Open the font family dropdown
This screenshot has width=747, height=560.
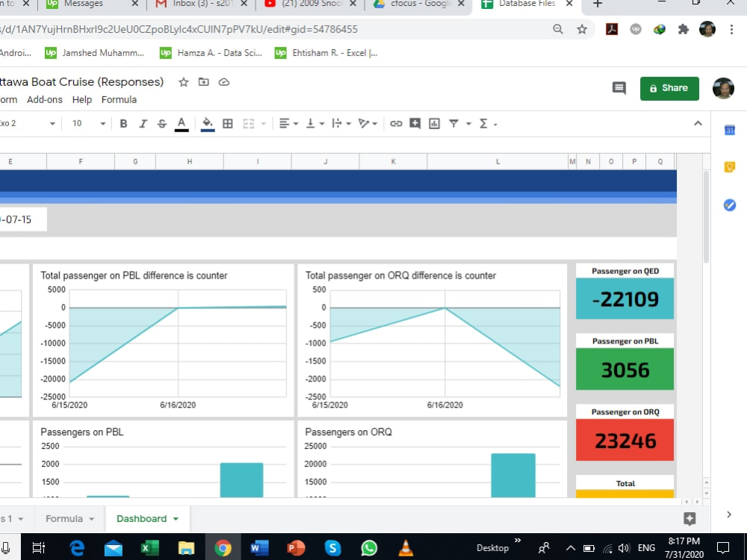[28, 124]
